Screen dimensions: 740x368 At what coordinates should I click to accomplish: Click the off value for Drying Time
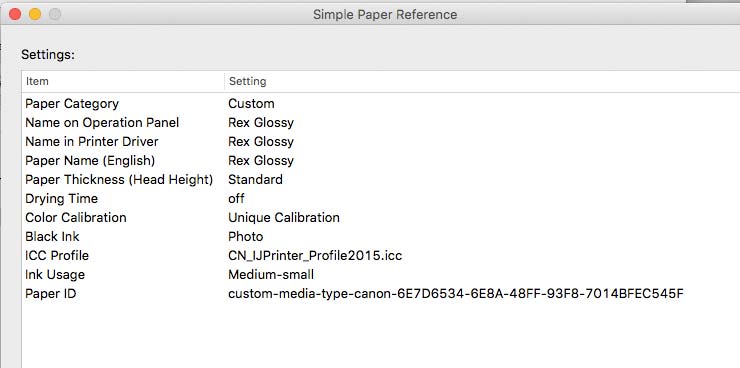click(x=236, y=199)
